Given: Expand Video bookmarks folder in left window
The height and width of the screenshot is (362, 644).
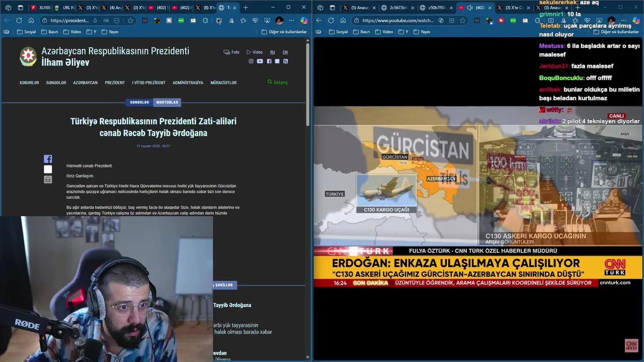Looking at the screenshot, I should pos(72,32).
